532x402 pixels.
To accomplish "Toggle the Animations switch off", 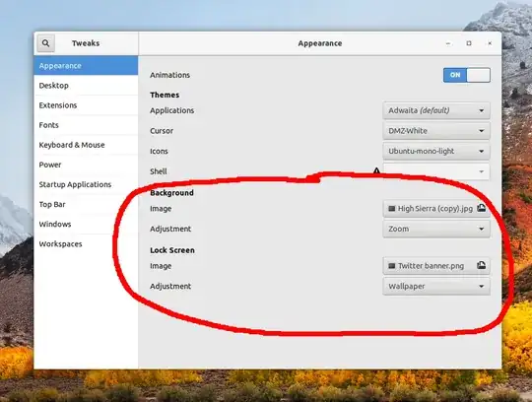I will [467, 75].
